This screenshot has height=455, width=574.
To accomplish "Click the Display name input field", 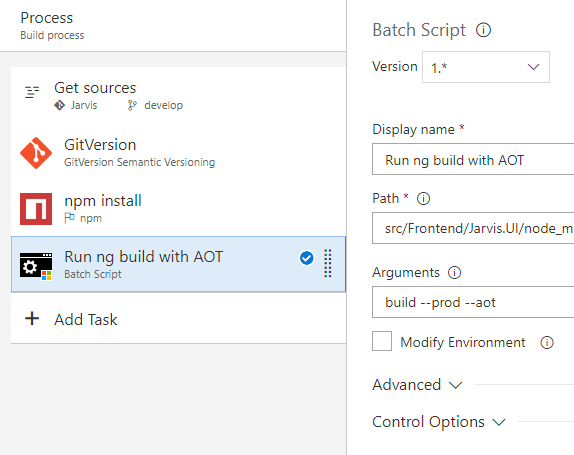I will (473, 159).
